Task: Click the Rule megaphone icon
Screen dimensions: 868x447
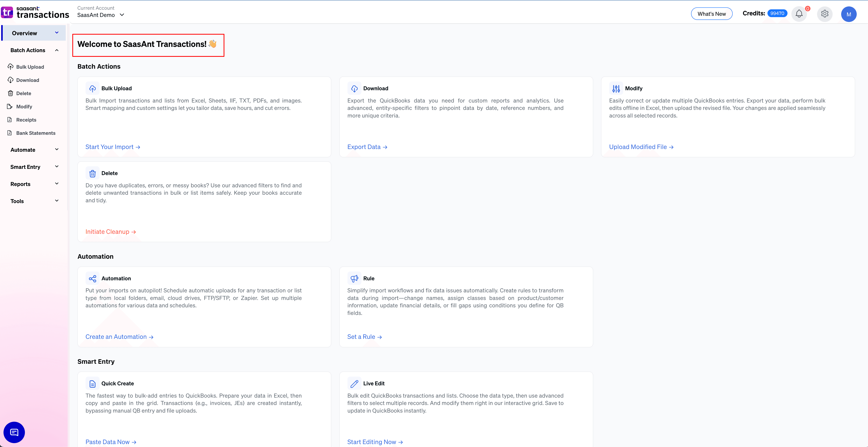Action: point(354,278)
